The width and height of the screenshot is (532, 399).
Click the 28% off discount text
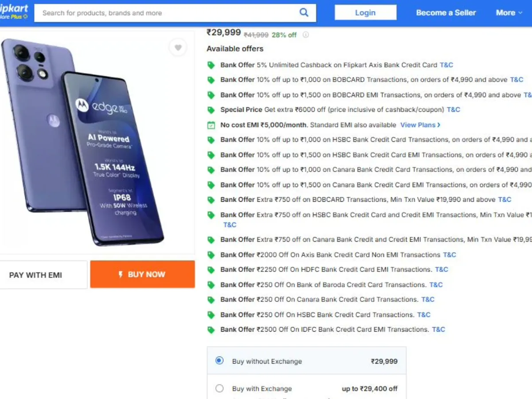284,35
